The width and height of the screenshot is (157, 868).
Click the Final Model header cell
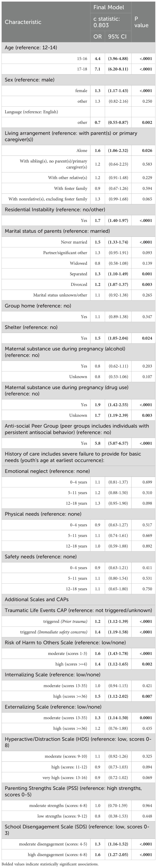click(108, 7)
